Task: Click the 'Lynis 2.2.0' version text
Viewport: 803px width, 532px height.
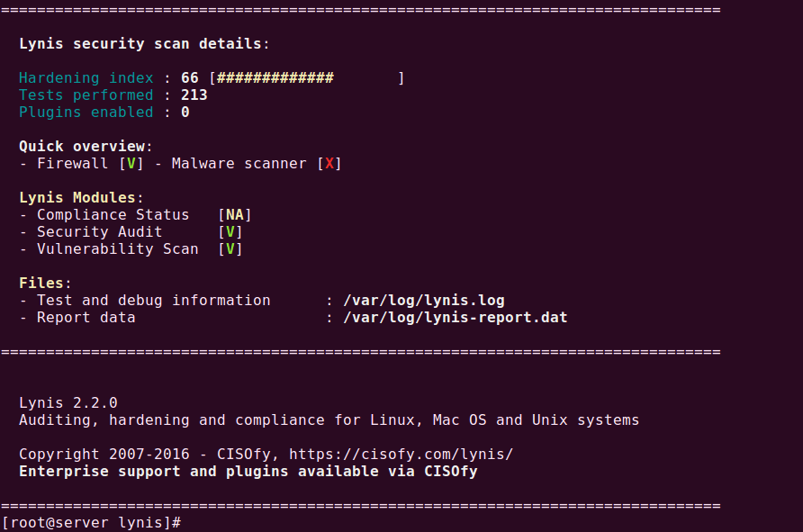Action: pos(68,403)
